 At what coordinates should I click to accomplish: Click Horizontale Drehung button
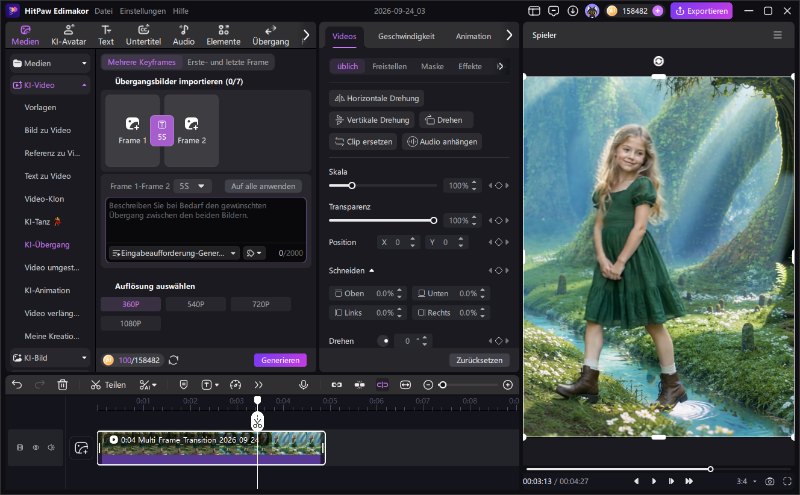(377, 98)
